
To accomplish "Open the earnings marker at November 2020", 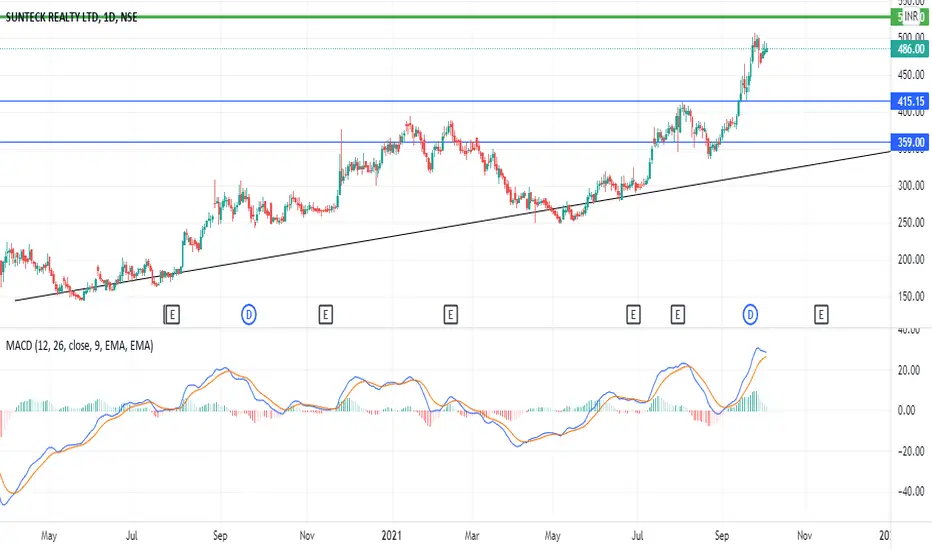I will [x=325, y=315].
